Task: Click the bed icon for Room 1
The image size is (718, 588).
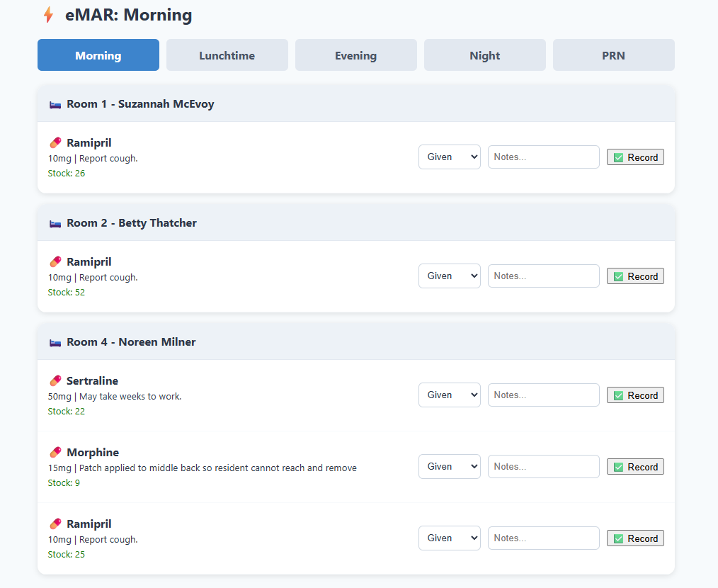Action: point(55,104)
